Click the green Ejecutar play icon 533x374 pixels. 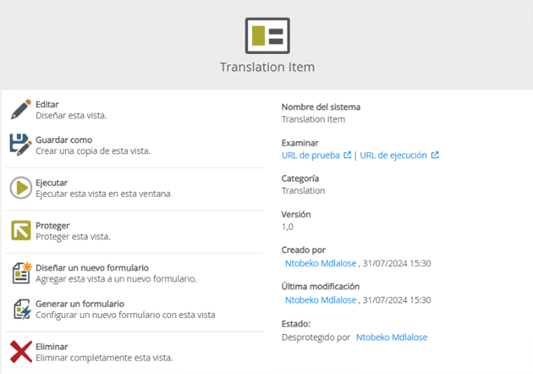tap(21, 188)
